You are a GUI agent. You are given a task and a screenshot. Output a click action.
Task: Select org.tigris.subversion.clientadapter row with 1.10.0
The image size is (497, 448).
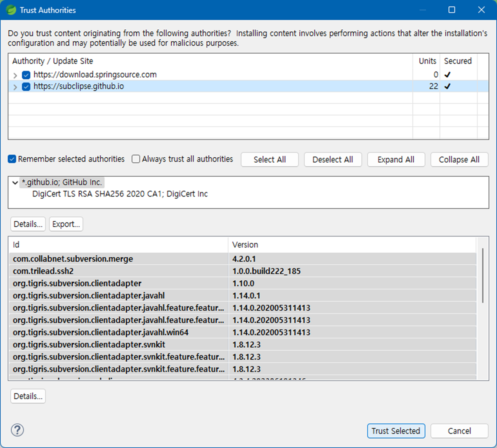coord(243,283)
